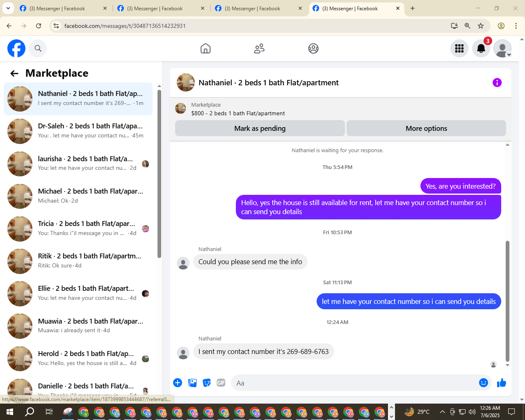Open Facebook search magnifier
The width and height of the screenshot is (525, 420).
[x=38, y=48]
